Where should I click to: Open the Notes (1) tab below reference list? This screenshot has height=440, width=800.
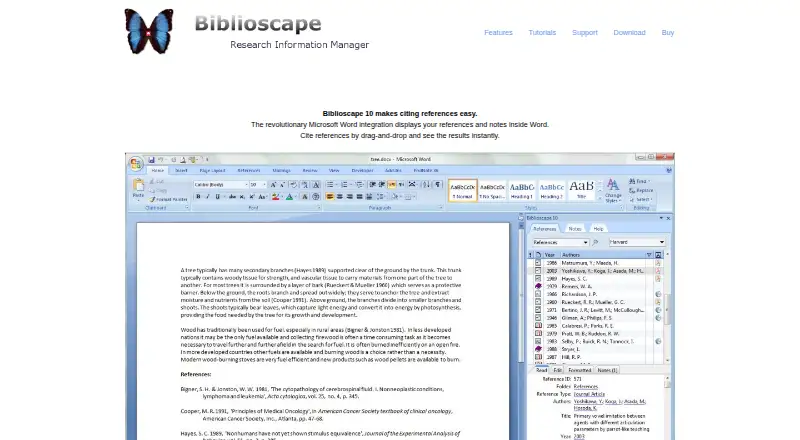click(607, 370)
